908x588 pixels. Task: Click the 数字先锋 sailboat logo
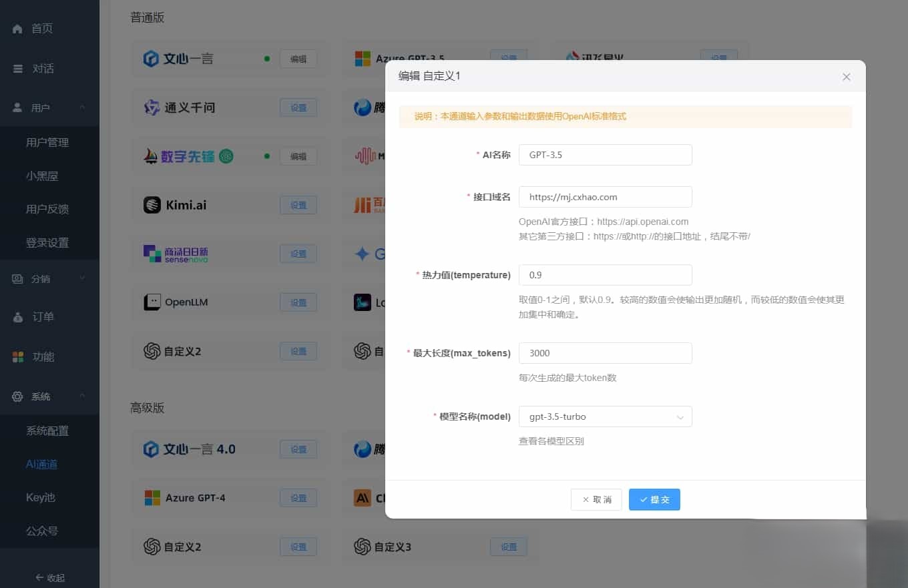click(x=188, y=156)
